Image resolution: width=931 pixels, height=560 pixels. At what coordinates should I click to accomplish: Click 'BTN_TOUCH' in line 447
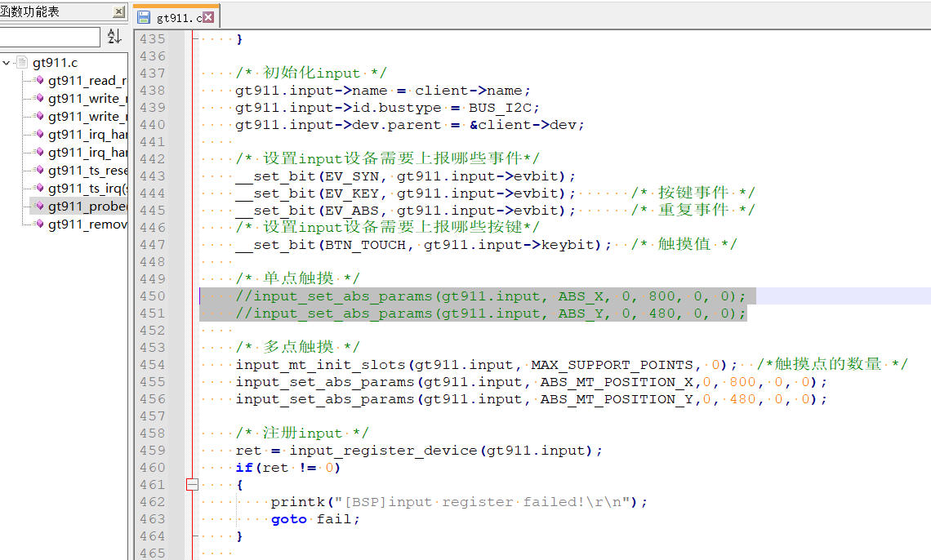(365, 245)
